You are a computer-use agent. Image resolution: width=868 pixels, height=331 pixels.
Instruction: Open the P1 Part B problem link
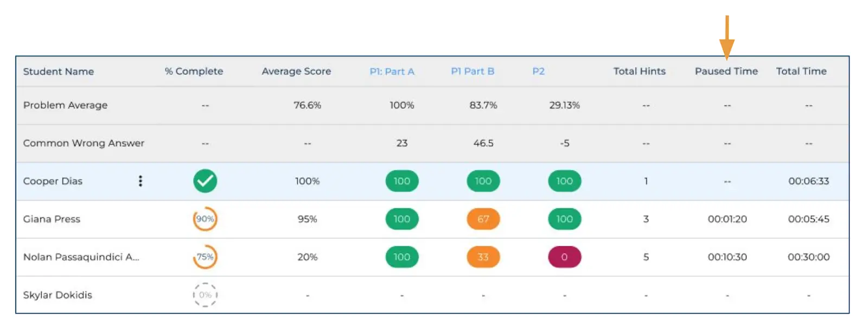(471, 71)
